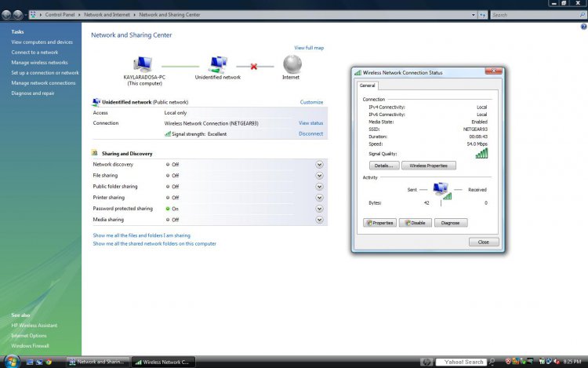Open Connect to a network task
The width and height of the screenshot is (588, 368).
pyautogui.click(x=34, y=52)
